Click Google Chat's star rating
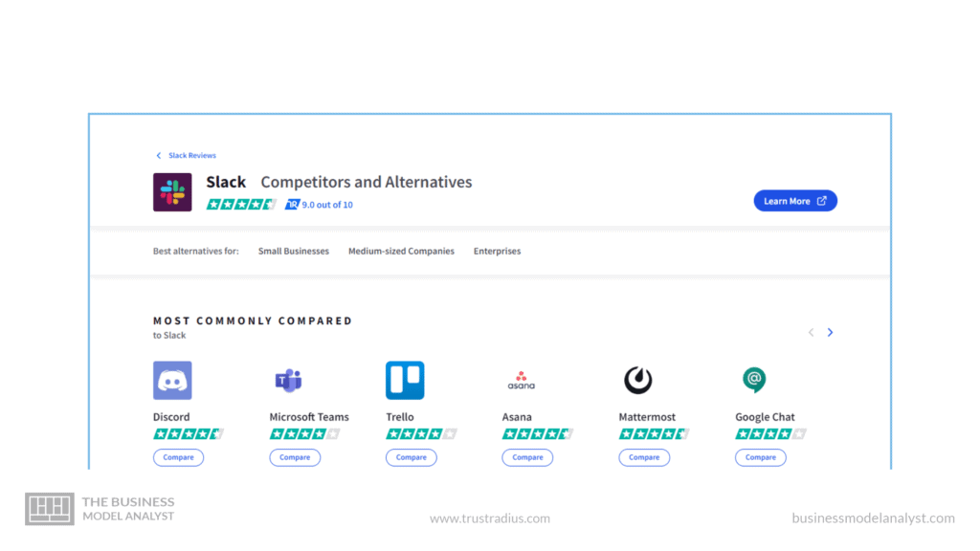 point(770,434)
